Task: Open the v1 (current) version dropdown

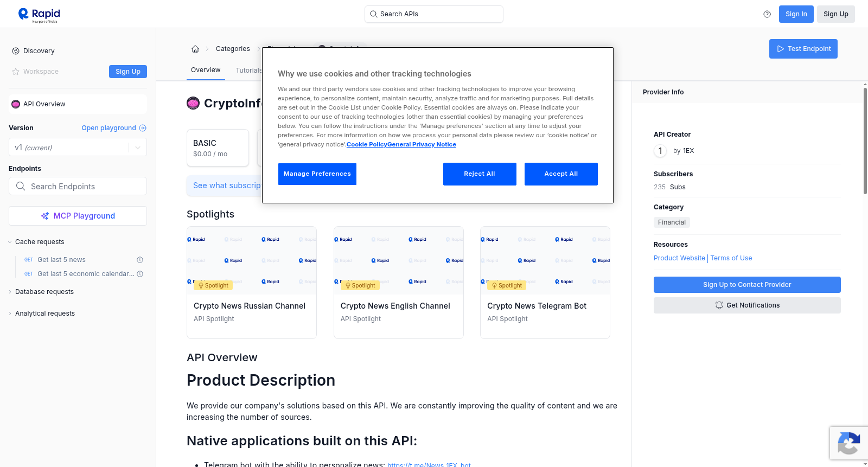Action: point(78,148)
